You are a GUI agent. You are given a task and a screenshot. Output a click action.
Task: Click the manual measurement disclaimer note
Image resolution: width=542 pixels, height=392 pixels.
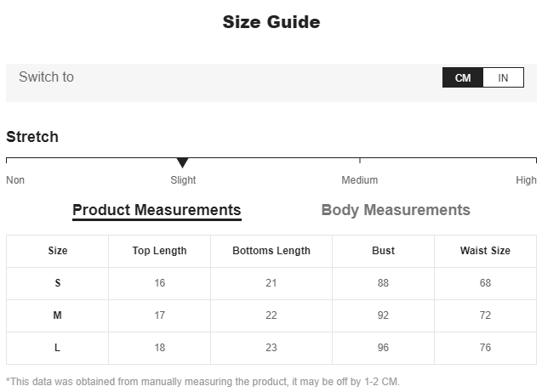[203, 382]
